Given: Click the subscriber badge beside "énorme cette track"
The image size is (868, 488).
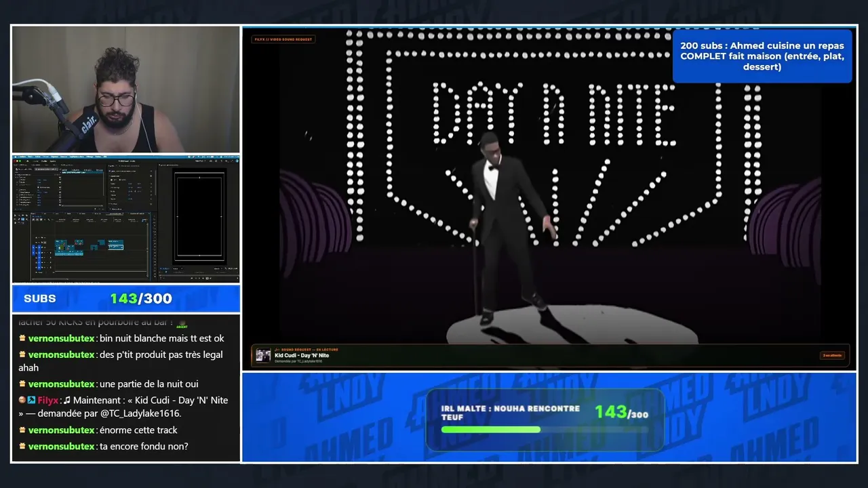Looking at the screenshot, I should click(22, 430).
